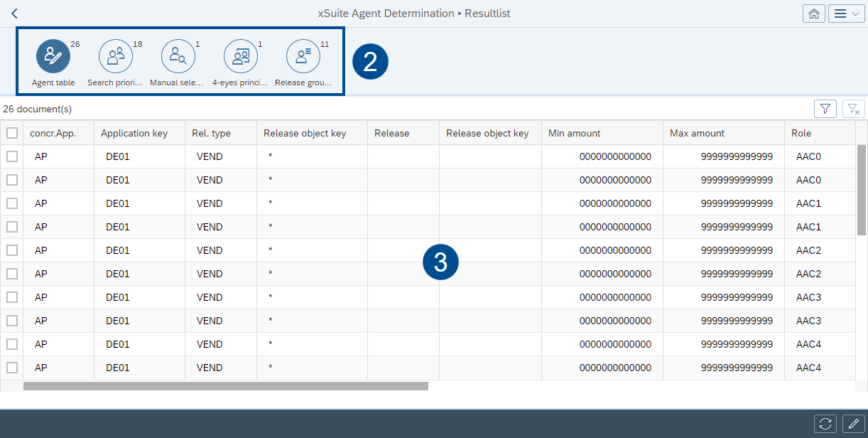The height and width of the screenshot is (438, 868).
Task: Check the first AAC2 row's checkbox
Action: point(12,250)
